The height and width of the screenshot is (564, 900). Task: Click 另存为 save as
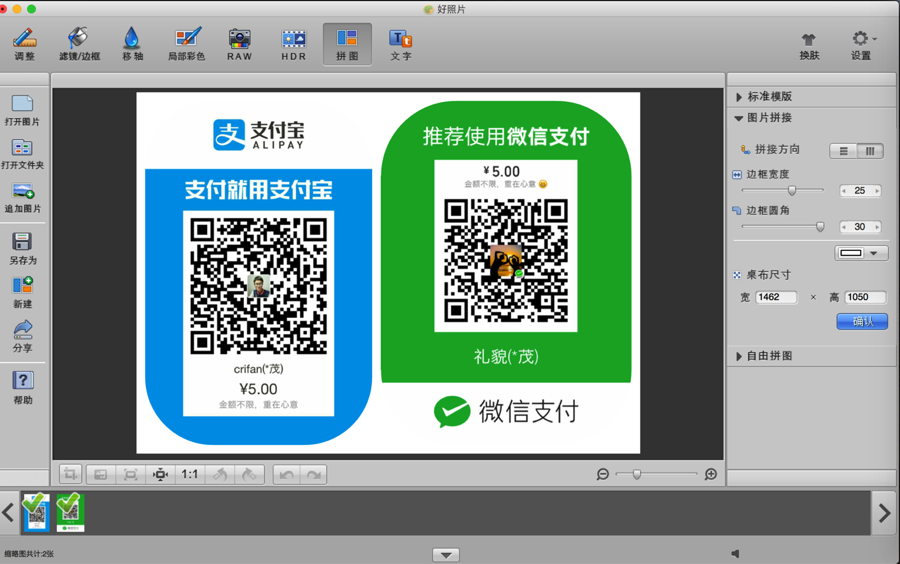pyautogui.click(x=22, y=248)
